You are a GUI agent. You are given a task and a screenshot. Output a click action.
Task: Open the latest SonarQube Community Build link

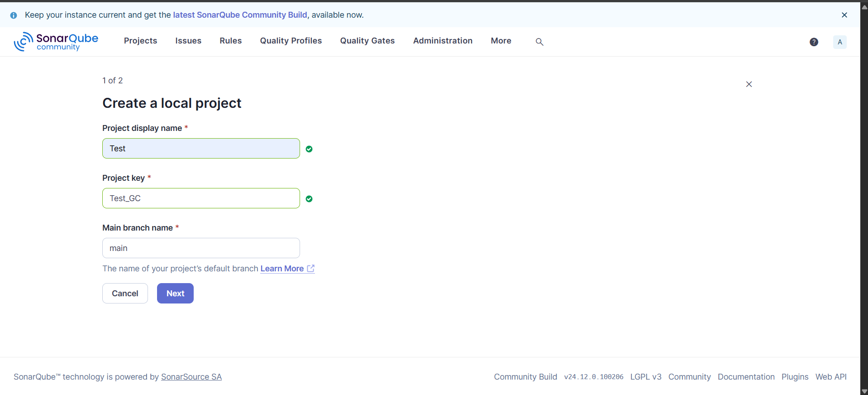[x=240, y=15]
